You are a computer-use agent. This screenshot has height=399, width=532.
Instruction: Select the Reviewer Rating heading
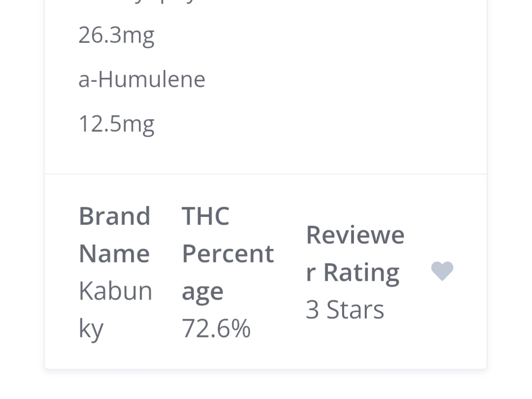point(355,254)
